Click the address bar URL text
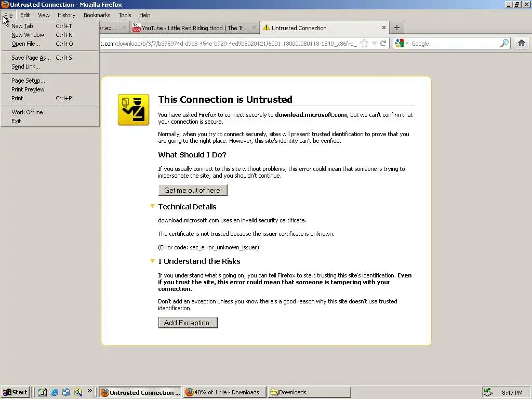This screenshot has width=532, height=399. tap(229, 44)
